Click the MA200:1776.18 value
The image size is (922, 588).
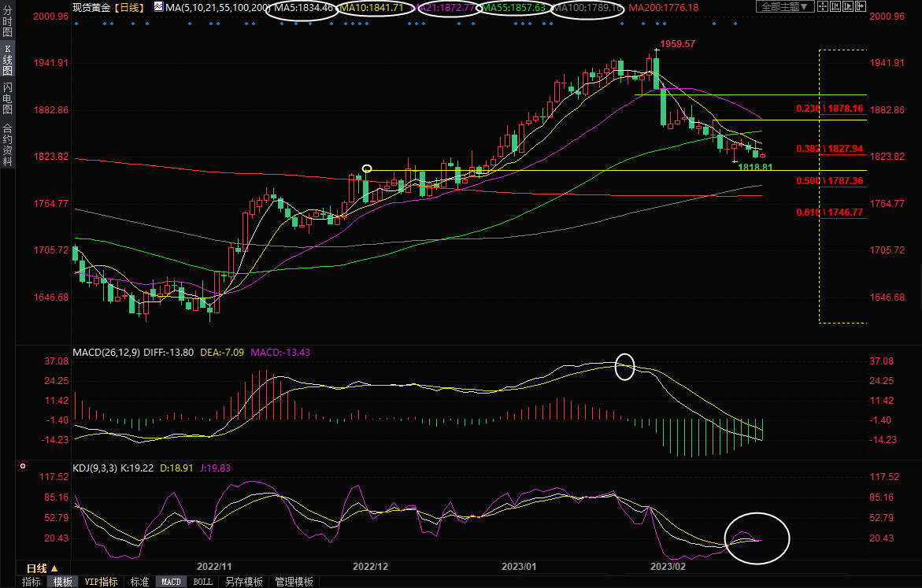[664, 8]
